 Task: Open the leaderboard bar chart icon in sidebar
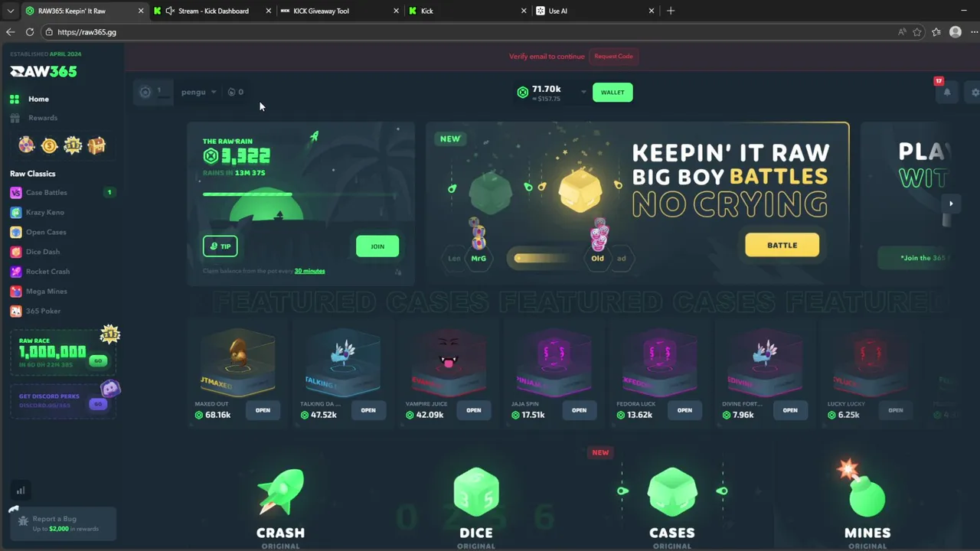coord(21,491)
